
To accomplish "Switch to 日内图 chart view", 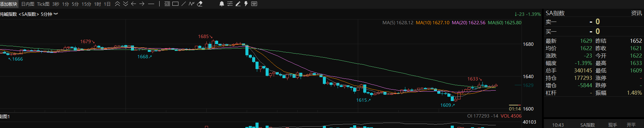I will [28, 4].
